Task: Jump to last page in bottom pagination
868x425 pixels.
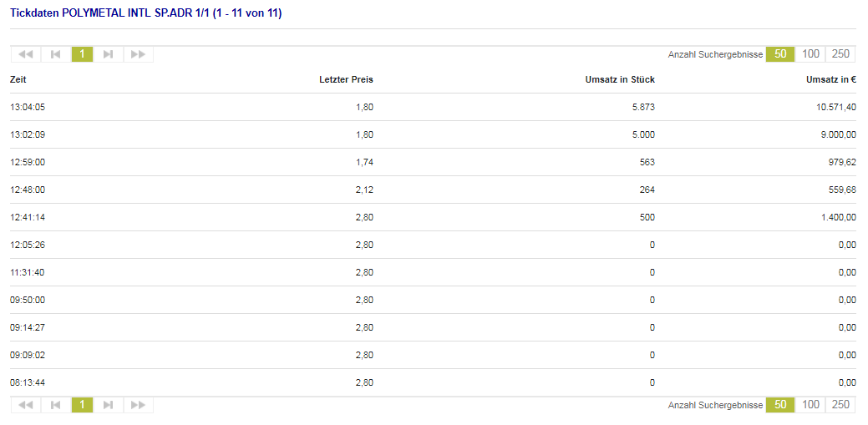Action: (x=138, y=405)
